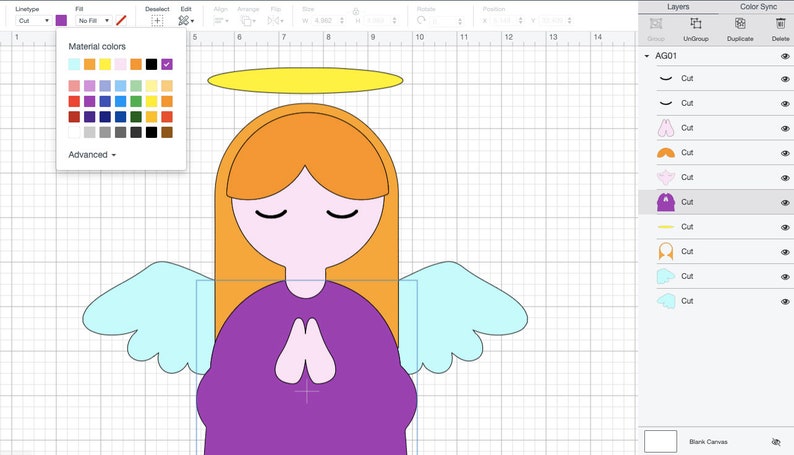Image resolution: width=794 pixels, height=455 pixels.
Task: Pick the light cyan material color
Action: pos(74,64)
